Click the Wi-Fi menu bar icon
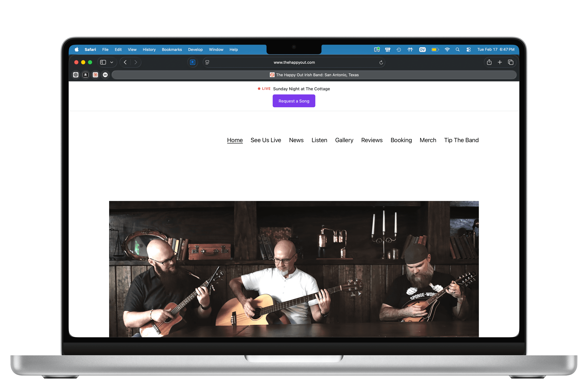 point(447,49)
